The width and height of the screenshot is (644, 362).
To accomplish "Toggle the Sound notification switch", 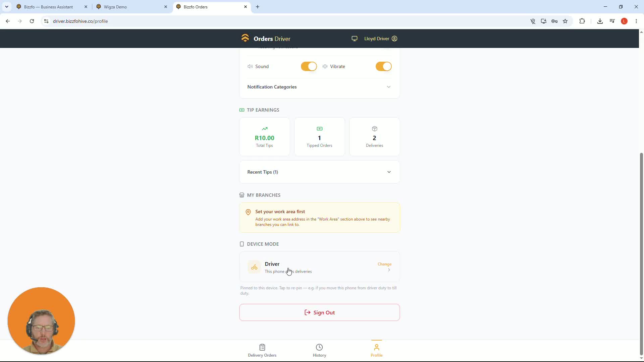I will pyautogui.click(x=309, y=66).
